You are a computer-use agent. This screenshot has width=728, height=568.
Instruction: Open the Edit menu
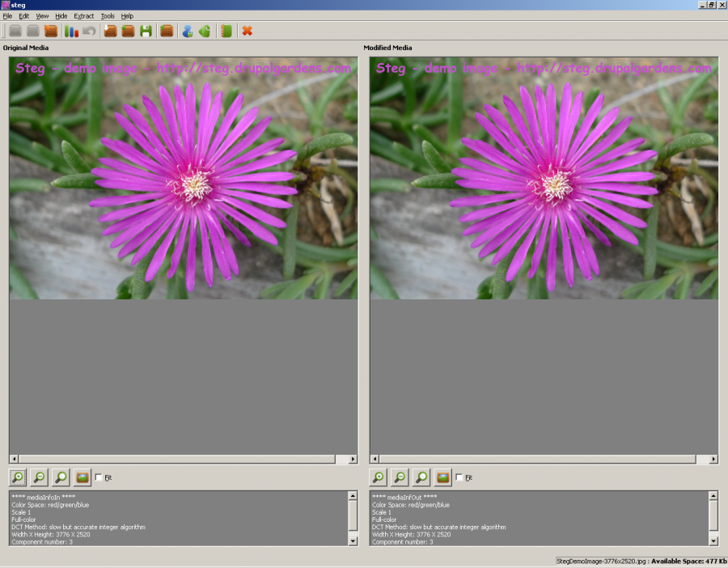click(23, 16)
